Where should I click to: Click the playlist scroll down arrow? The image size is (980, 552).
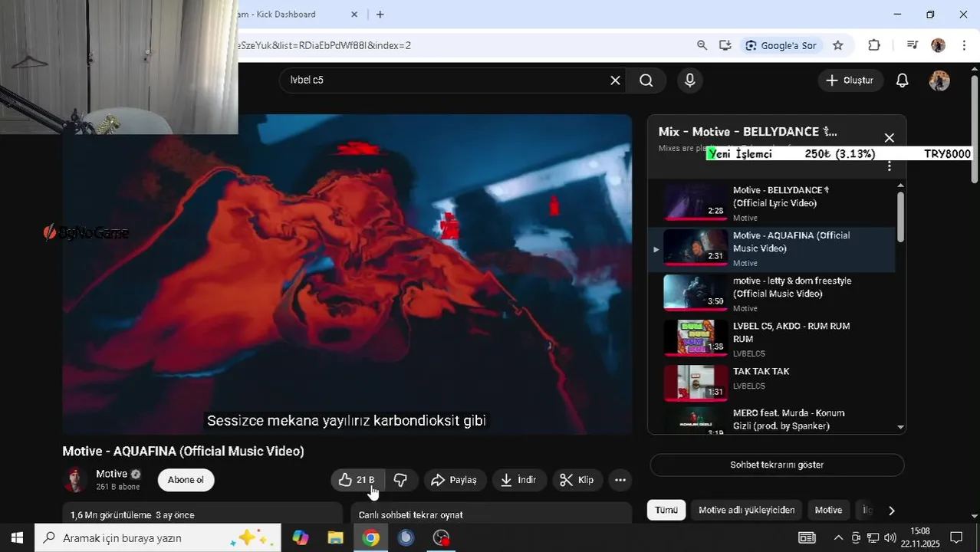(x=900, y=427)
